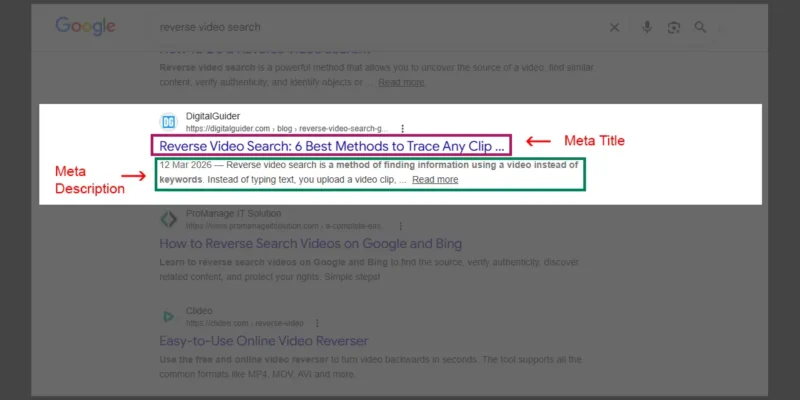Open Google Lens image search icon

[x=674, y=28]
